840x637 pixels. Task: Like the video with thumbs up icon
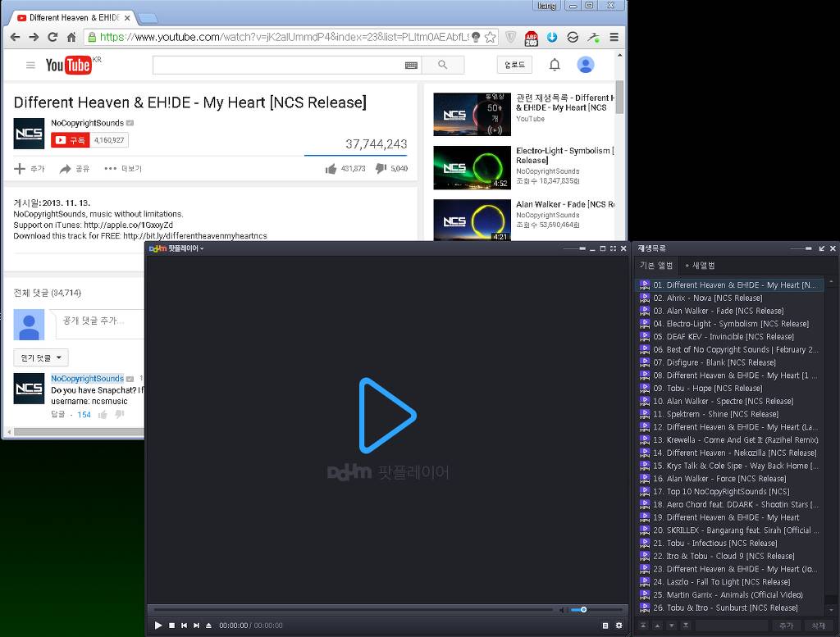(331, 169)
